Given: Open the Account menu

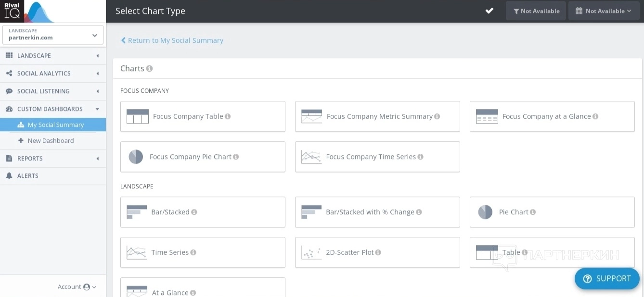Looking at the screenshot, I should [x=77, y=287].
